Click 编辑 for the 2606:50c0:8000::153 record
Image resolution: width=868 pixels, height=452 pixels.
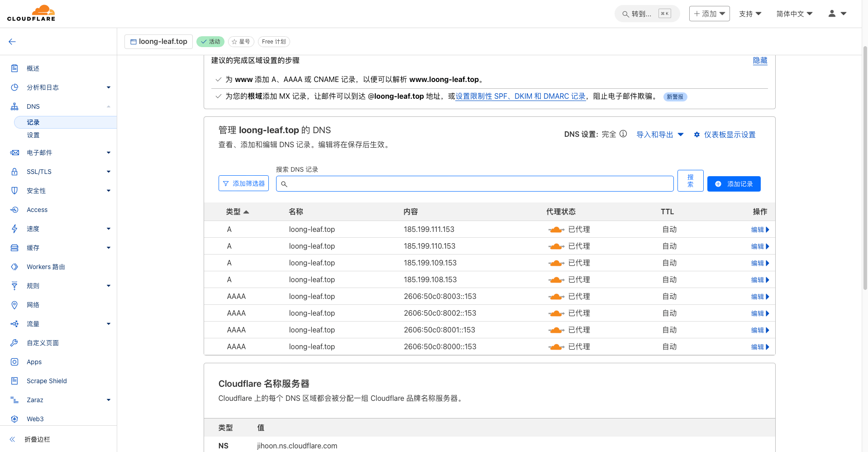tap(760, 347)
